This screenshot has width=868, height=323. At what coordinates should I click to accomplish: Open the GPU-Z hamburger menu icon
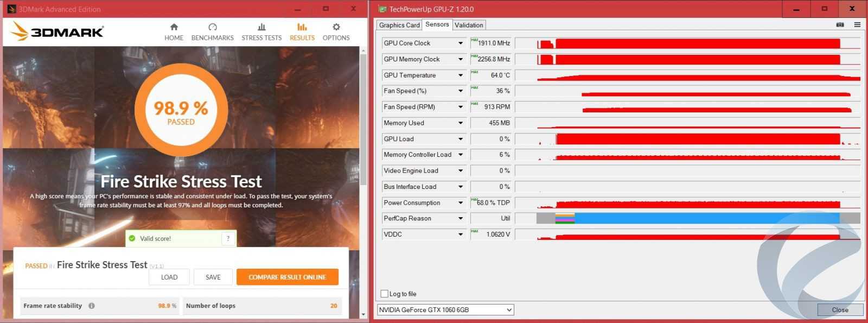click(x=857, y=25)
